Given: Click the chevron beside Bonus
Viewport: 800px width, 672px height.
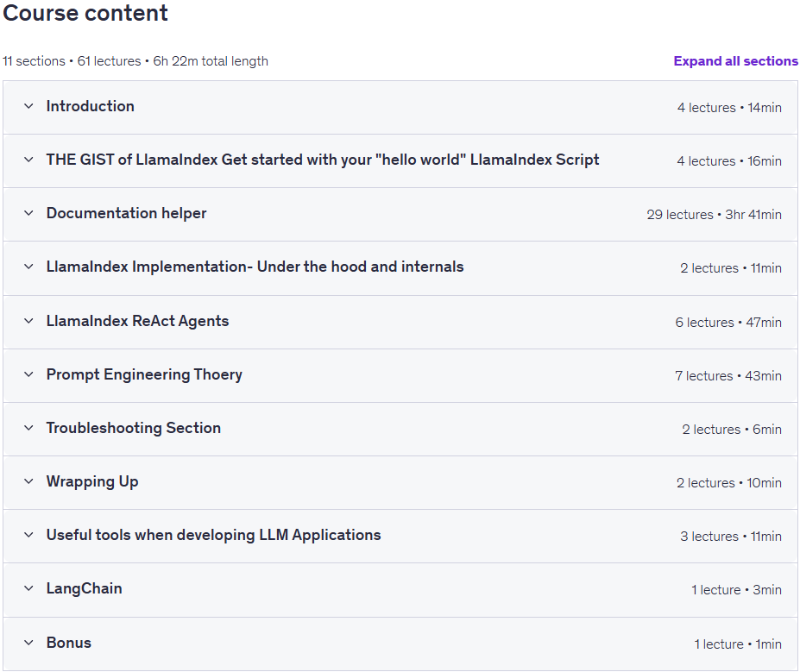Looking at the screenshot, I should pos(28,643).
